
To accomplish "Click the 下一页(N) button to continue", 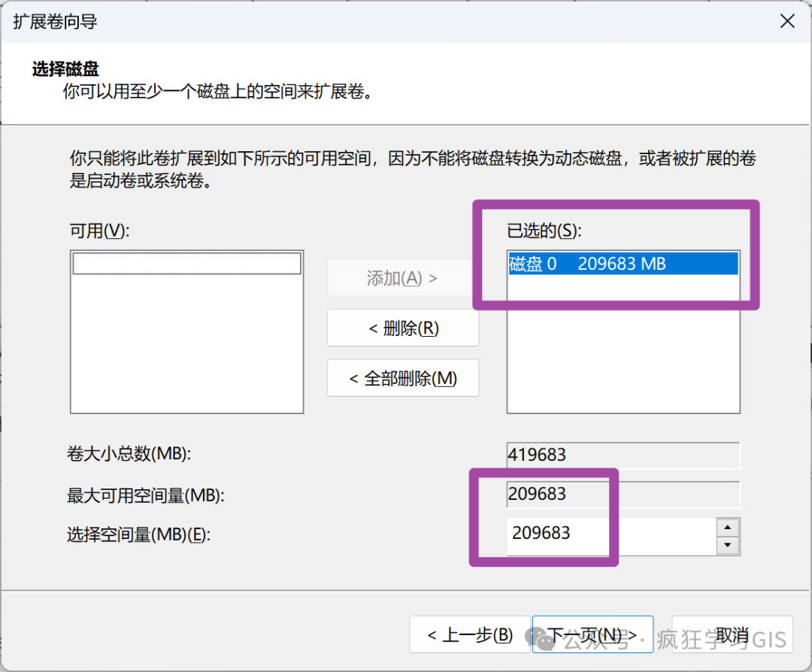I will [x=592, y=634].
